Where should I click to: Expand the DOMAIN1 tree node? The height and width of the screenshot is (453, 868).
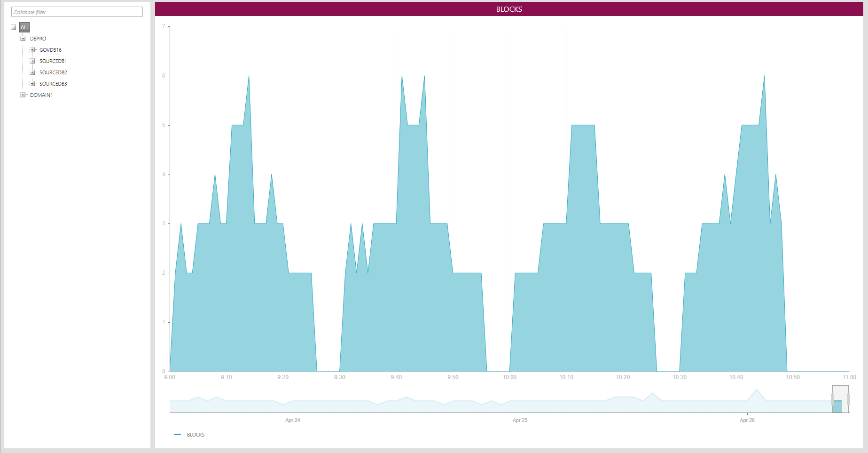tap(23, 95)
